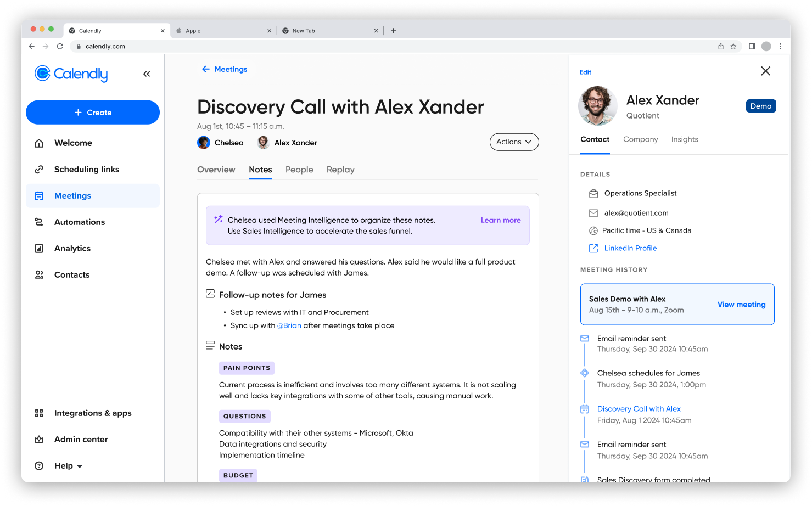This screenshot has height=506, width=812.
Task: Click the Meetings calendar icon in sidebar
Action: pos(39,196)
